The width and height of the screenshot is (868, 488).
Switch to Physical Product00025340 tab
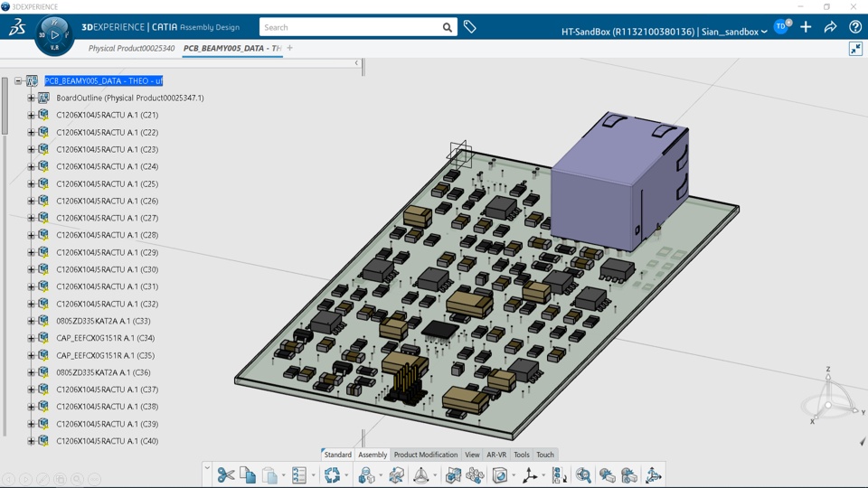131,48
